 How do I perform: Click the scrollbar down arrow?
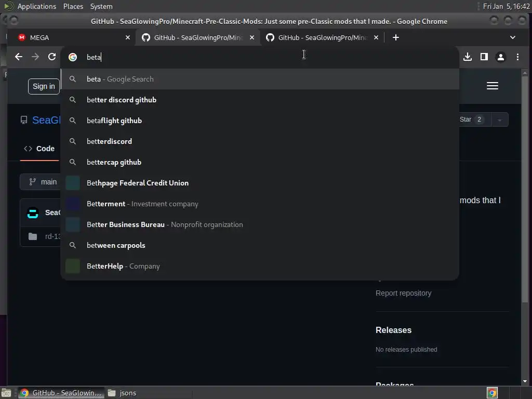tap(525, 381)
